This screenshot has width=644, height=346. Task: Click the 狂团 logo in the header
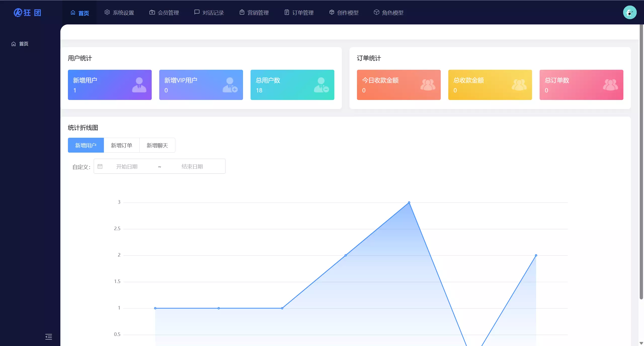27,12
